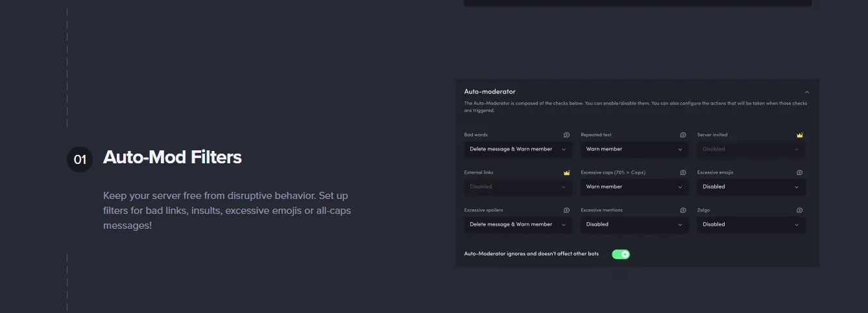Click the 01 step number badge
Viewport: 868px width, 313px height.
click(80, 159)
